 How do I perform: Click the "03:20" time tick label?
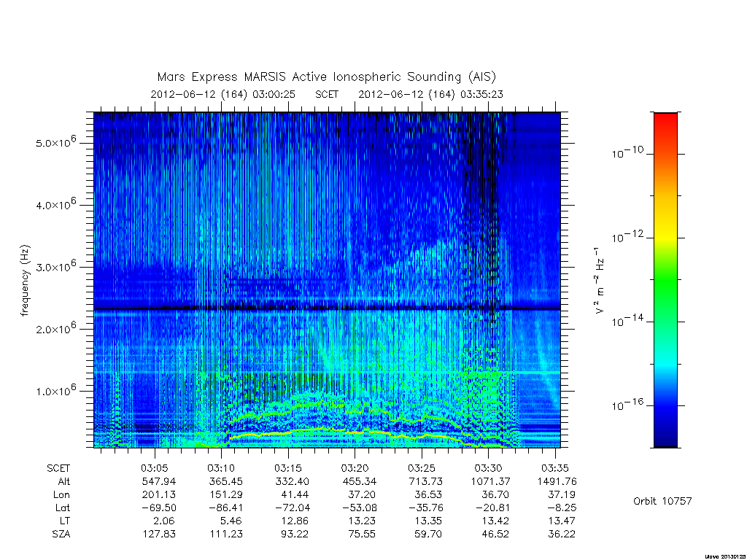[355, 468]
